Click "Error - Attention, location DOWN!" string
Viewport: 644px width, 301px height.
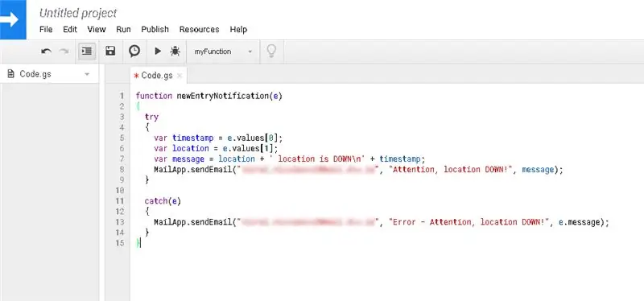[x=469, y=222]
